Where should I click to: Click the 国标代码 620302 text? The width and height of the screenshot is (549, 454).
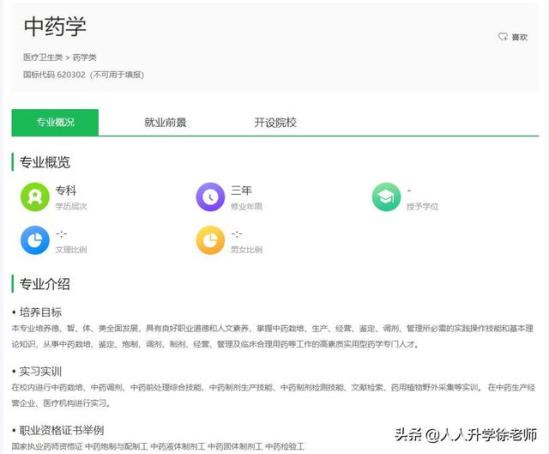pos(54,75)
